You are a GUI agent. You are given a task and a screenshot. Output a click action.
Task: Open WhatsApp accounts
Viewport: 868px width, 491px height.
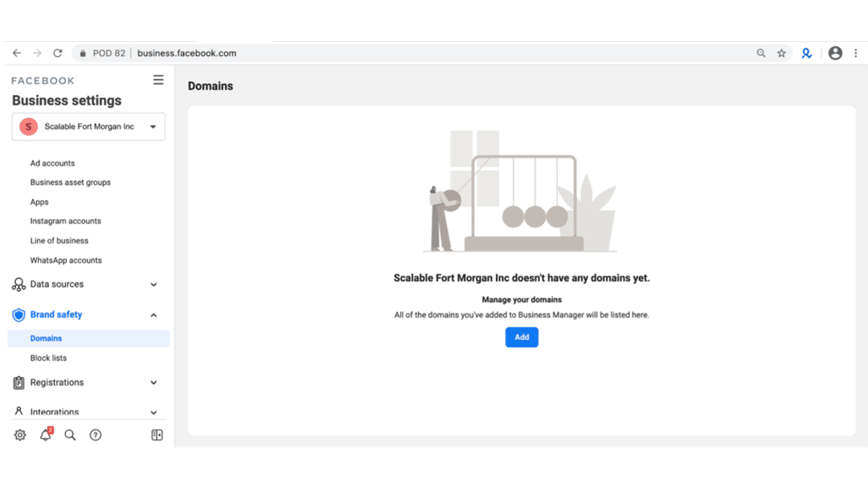click(x=66, y=260)
